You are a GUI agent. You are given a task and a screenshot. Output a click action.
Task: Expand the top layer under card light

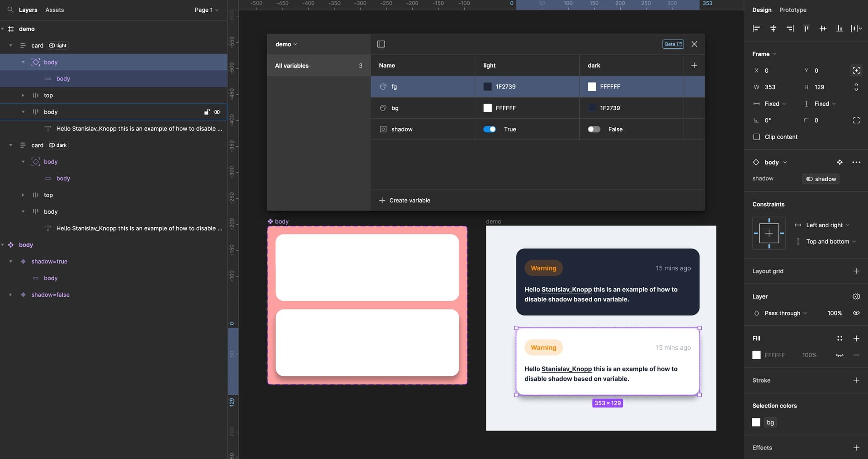[23, 95]
